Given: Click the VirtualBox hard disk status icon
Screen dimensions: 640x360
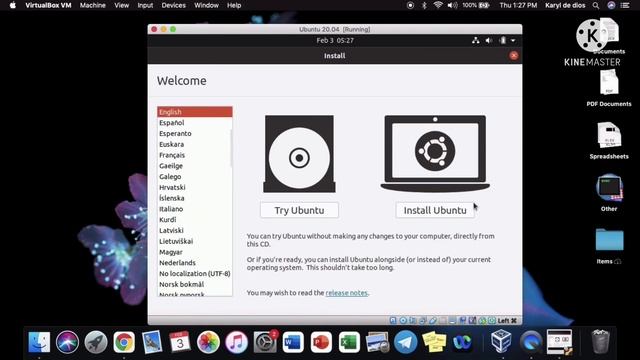Looking at the screenshot, I should [393, 321].
